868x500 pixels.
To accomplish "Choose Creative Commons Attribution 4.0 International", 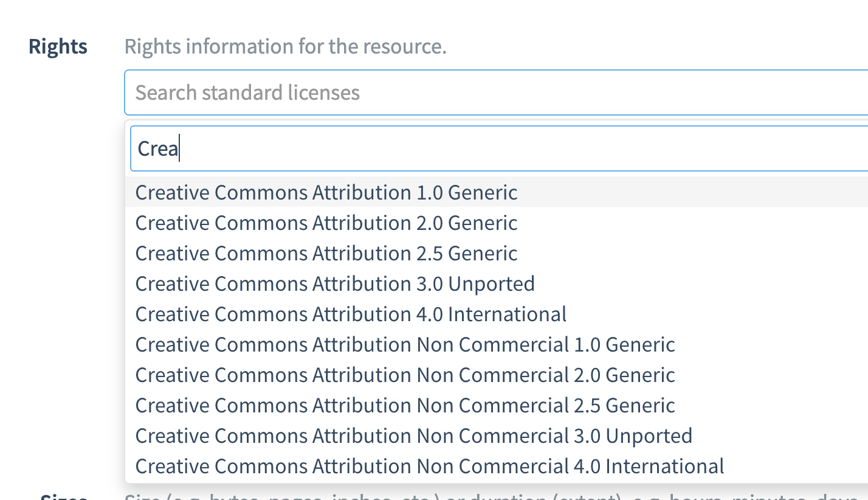I will coord(351,313).
